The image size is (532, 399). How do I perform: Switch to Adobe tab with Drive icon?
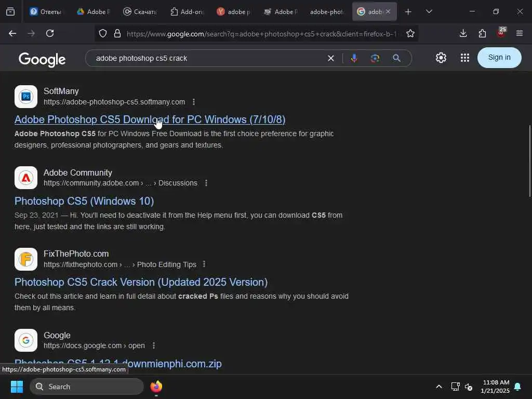[92, 12]
